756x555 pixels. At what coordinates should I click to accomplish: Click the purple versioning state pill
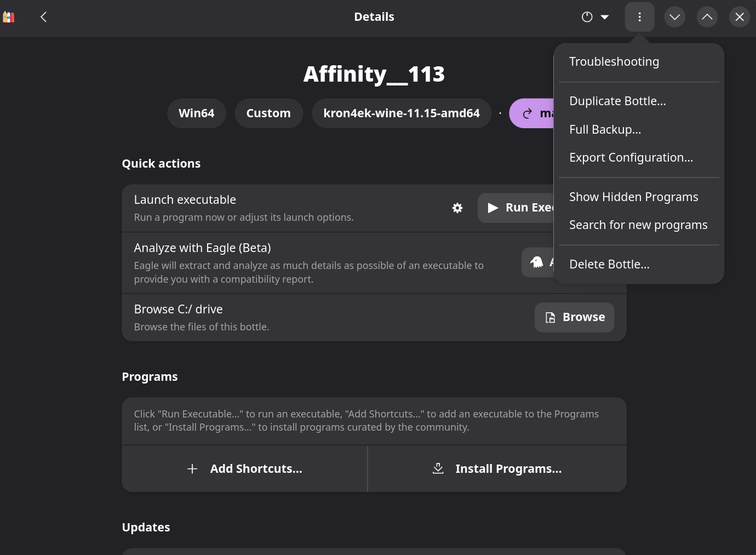pos(531,113)
